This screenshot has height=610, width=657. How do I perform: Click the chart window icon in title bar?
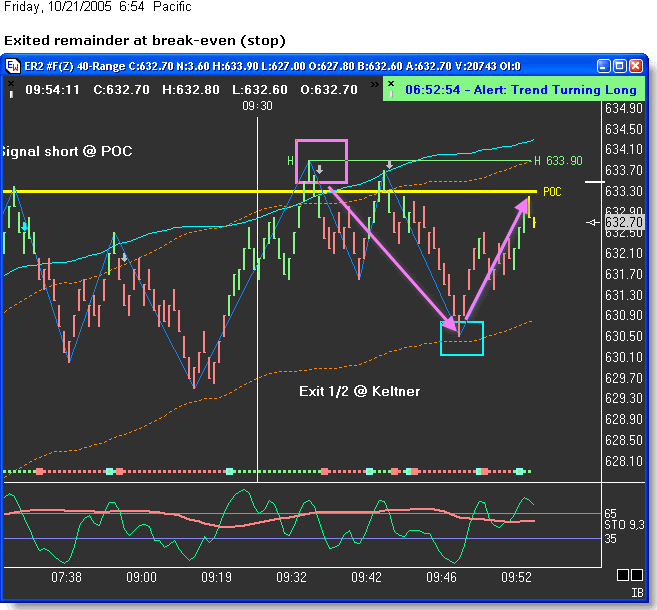pyautogui.click(x=13, y=66)
